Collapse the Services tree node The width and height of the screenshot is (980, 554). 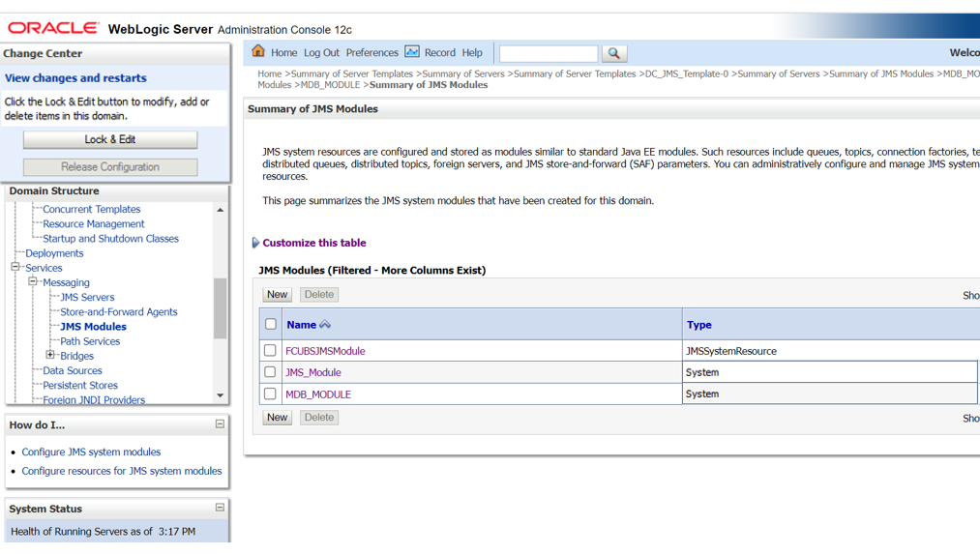tap(15, 267)
